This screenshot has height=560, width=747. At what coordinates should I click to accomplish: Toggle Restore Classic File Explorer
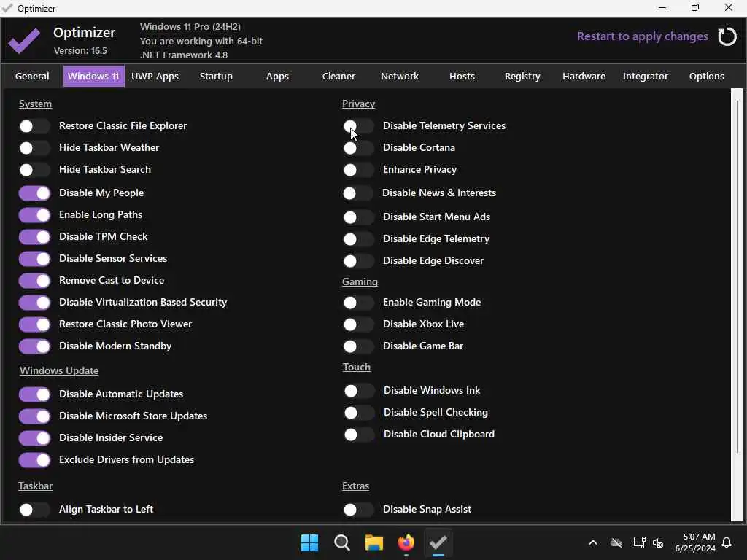tap(34, 126)
